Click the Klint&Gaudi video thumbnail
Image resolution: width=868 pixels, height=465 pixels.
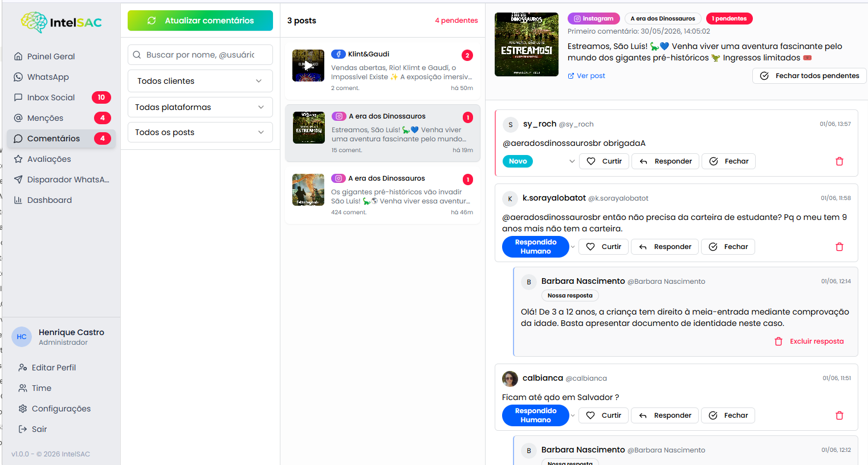point(308,66)
